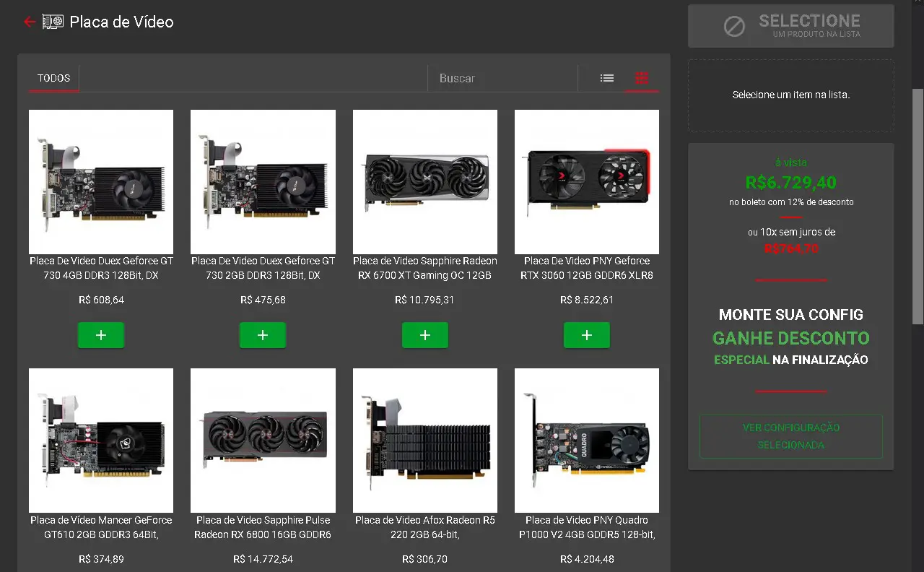Click the Placa de Vídeo page title

121,22
